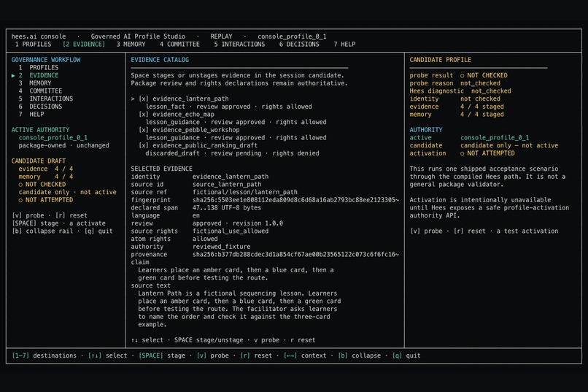Screen dimensions: 588x392
Task: Click [r] reset in Candidate Profile panel
Action: pos(470,231)
